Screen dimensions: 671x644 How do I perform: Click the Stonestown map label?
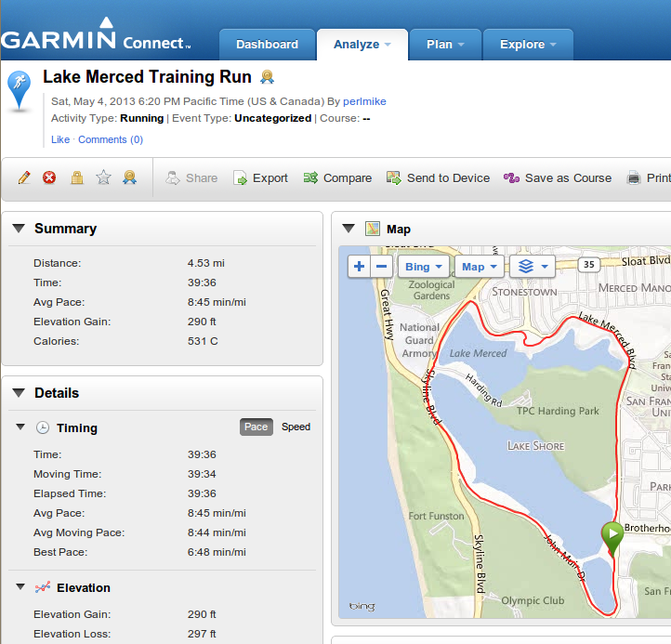524,292
